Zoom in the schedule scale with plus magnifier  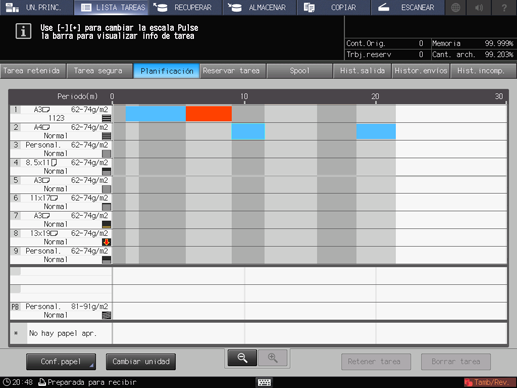[x=272, y=358]
